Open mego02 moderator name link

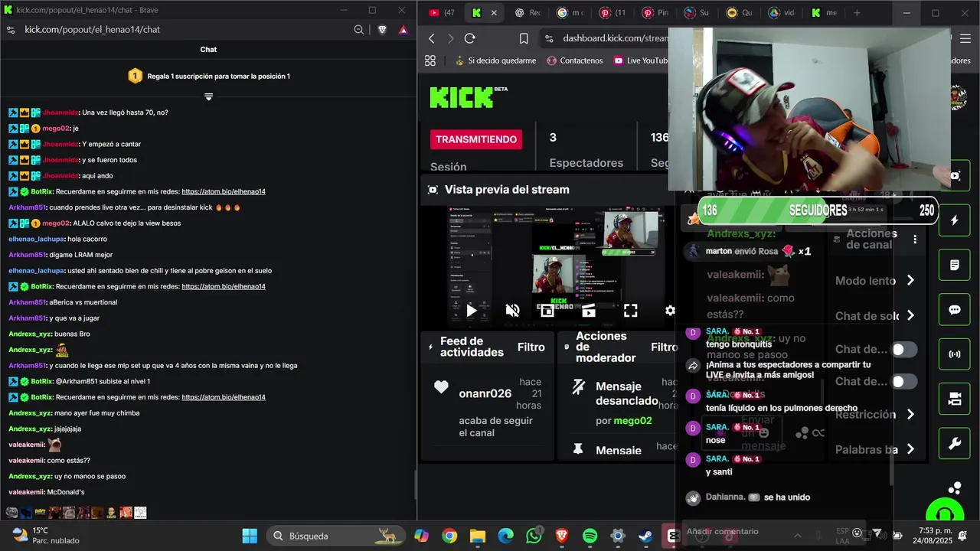pyautogui.click(x=632, y=421)
